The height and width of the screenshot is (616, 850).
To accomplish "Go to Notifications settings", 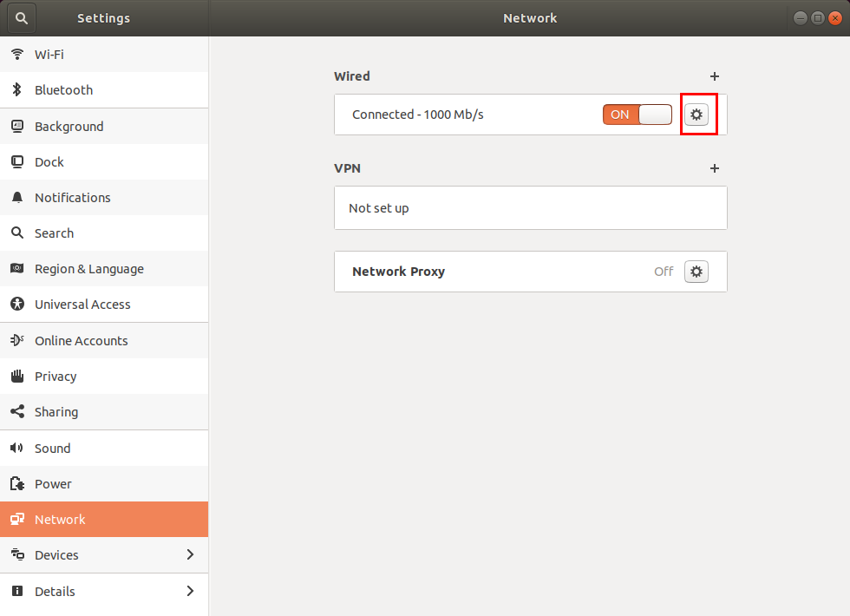I will [104, 198].
